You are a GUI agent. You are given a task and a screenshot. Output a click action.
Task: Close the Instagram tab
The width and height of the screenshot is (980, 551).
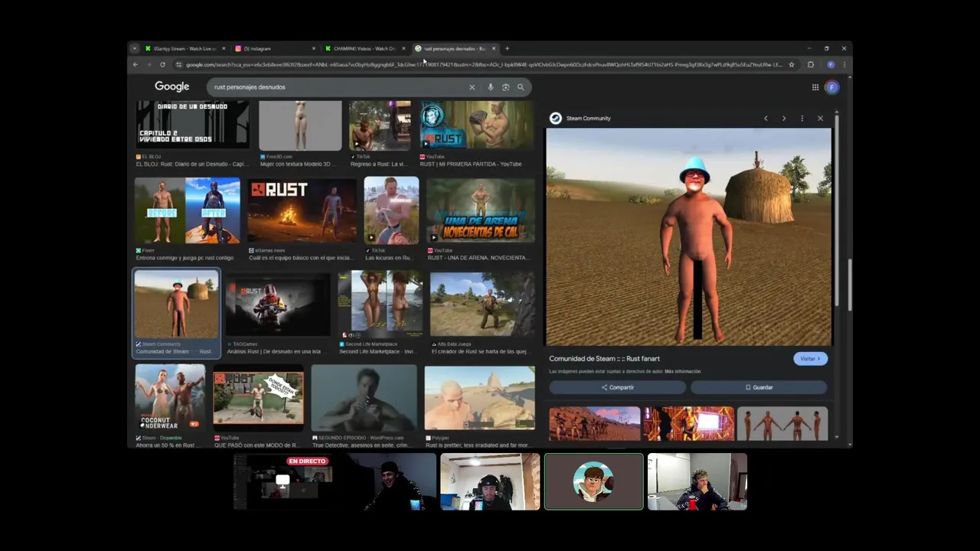[x=313, y=48]
